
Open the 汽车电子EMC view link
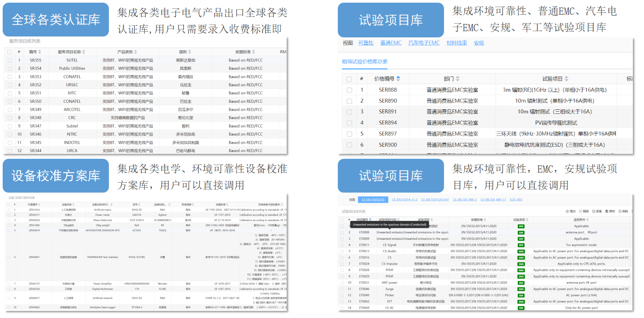[x=424, y=43]
